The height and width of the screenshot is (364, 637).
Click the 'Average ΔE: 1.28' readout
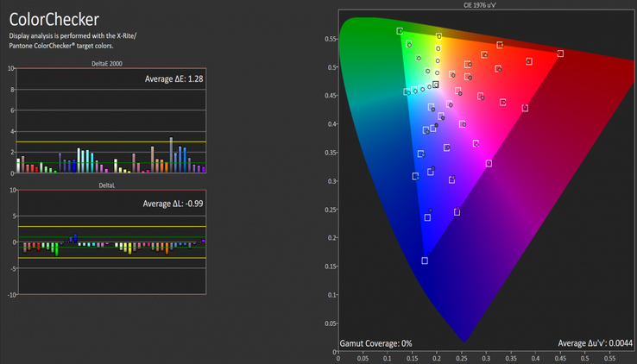173,78
